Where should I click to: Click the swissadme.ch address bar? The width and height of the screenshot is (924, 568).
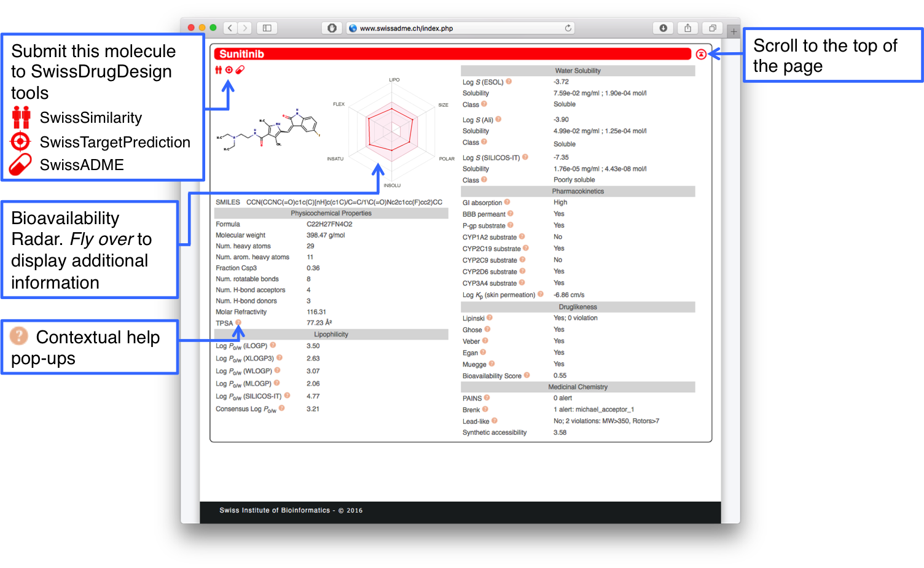[x=455, y=28]
